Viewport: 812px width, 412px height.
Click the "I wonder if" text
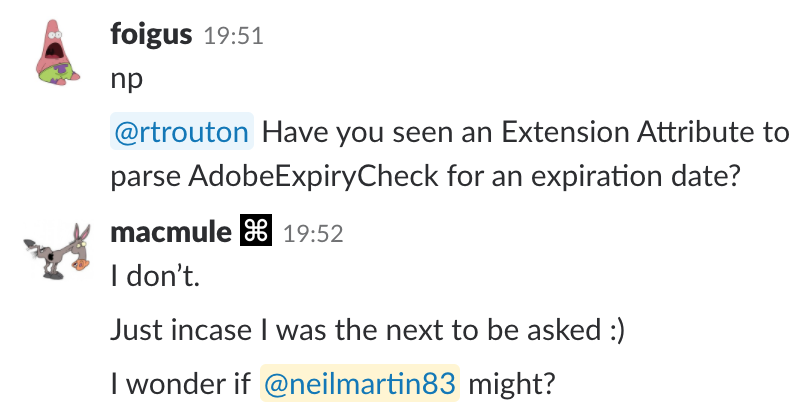(x=180, y=382)
